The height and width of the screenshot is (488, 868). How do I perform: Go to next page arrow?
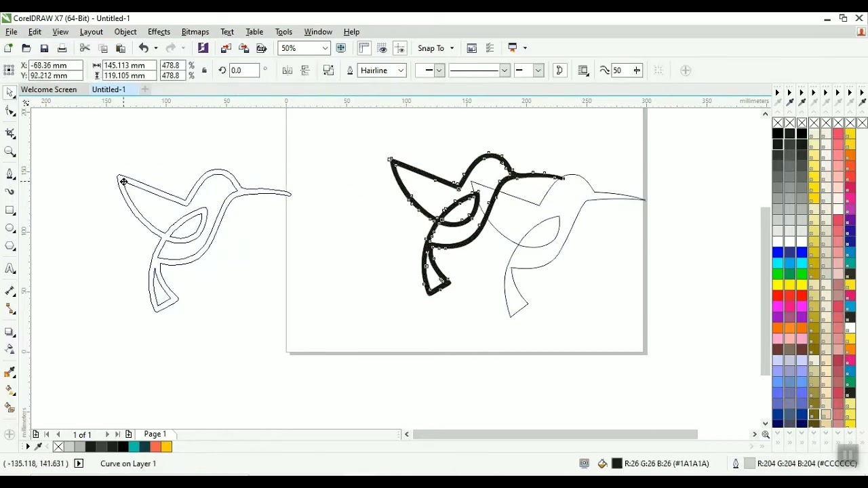click(106, 434)
